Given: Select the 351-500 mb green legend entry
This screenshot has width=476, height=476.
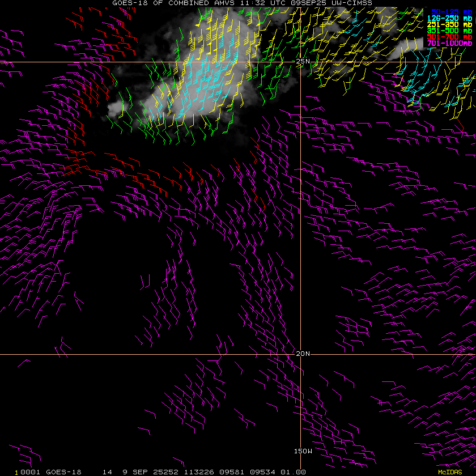Looking at the screenshot, I should (449, 31).
